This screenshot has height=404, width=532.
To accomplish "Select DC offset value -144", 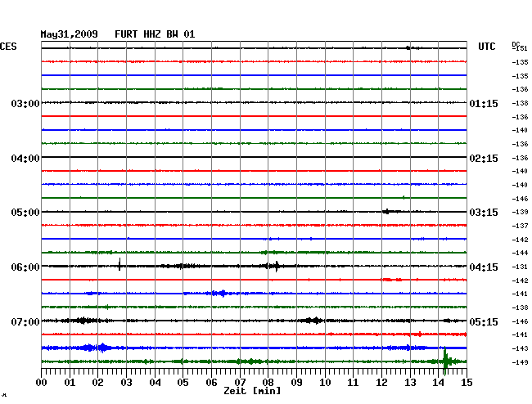I will tap(520, 253).
